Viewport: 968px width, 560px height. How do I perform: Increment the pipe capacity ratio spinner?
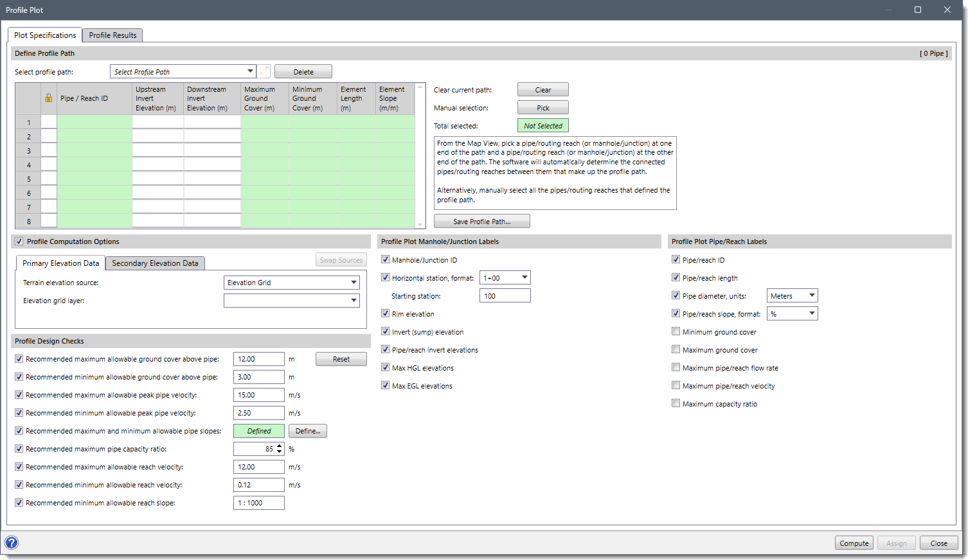click(278, 446)
